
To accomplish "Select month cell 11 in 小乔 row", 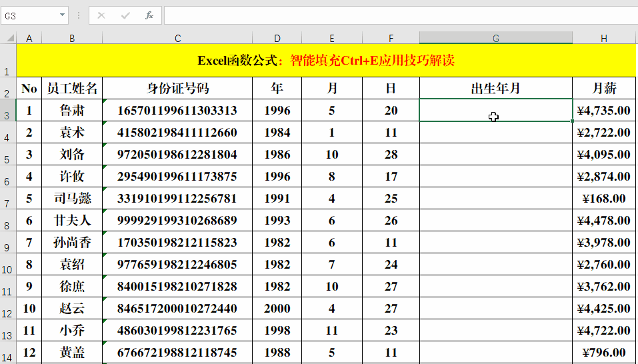I will (x=332, y=330).
